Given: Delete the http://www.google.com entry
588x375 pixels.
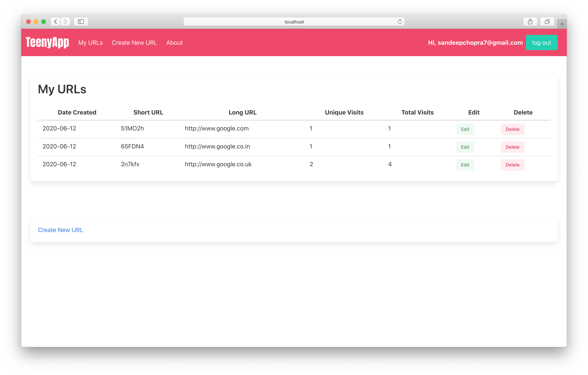Looking at the screenshot, I should click(512, 129).
